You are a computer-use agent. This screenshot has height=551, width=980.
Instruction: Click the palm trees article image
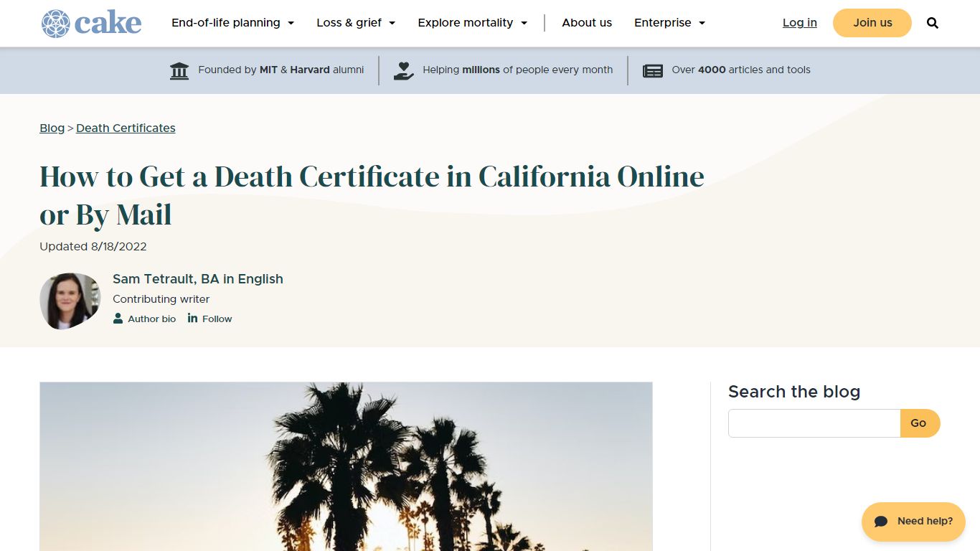pos(346,466)
